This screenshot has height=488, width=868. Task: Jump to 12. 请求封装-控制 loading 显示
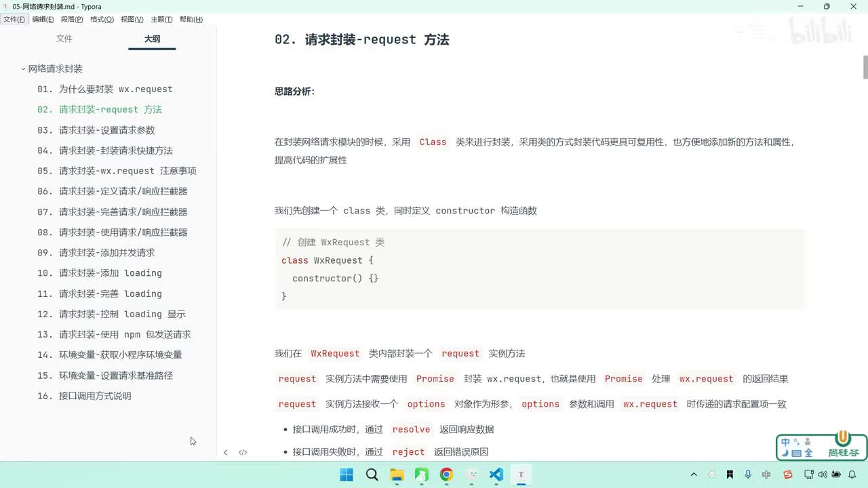click(112, 314)
